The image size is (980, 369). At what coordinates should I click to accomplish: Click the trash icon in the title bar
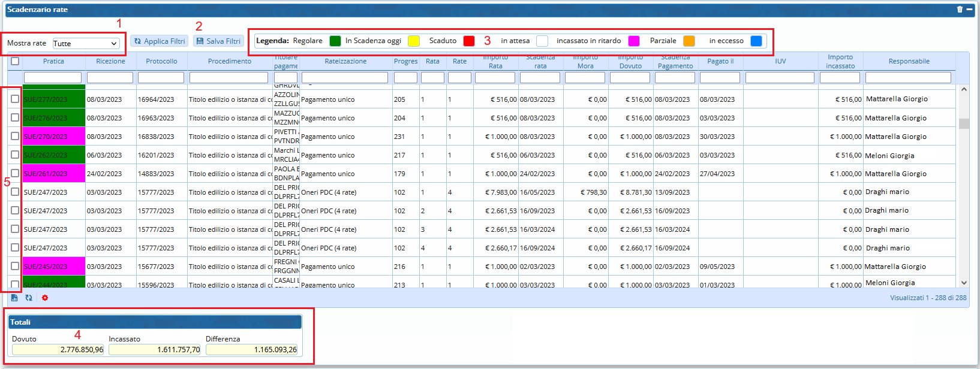click(960, 10)
